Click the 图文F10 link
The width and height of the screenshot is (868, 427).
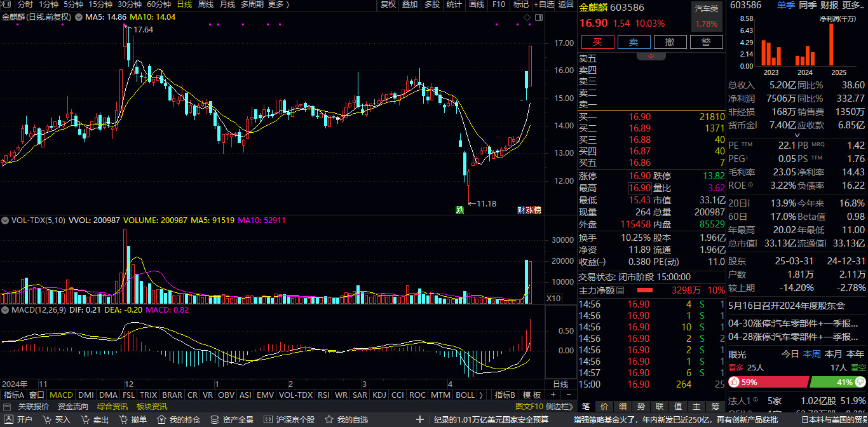point(529,407)
